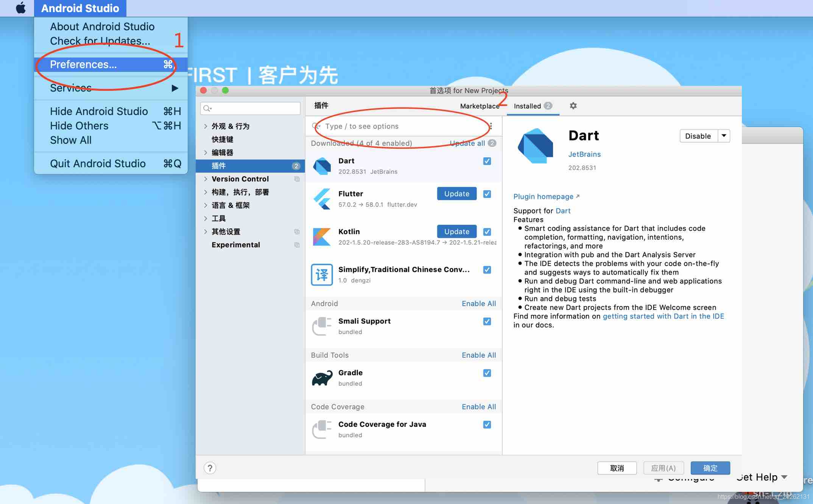This screenshot has width=813, height=504.
Task: Click the 应用(A) apply button
Action: pyautogui.click(x=663, y=468)
